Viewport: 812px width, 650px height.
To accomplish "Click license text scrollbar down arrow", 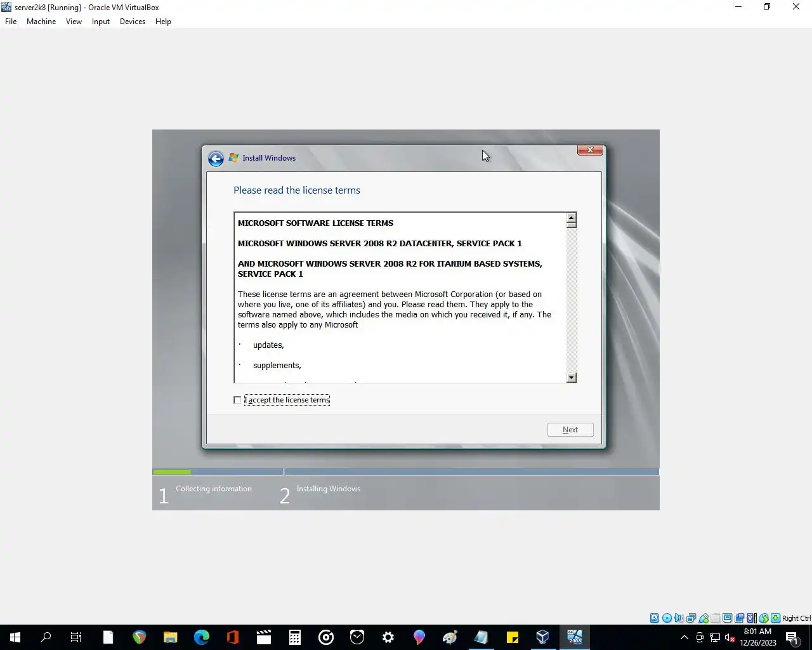I will point(572,377).
